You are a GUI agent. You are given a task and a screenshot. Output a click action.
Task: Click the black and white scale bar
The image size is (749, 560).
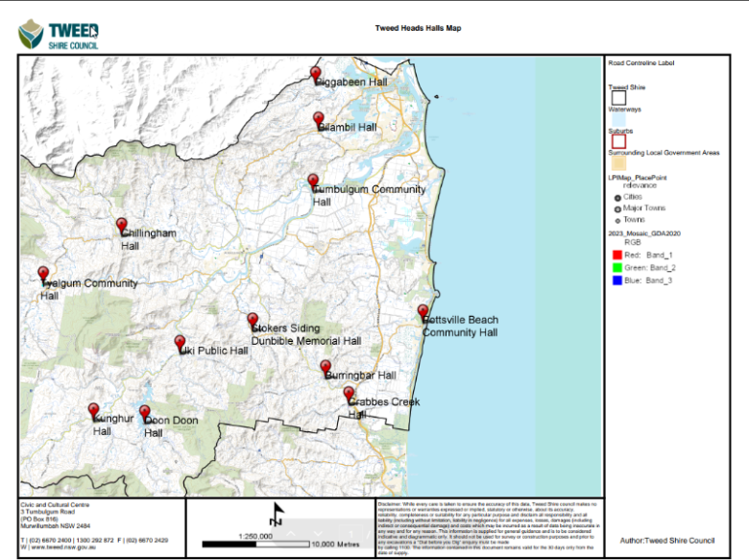(x=256, y=545)
